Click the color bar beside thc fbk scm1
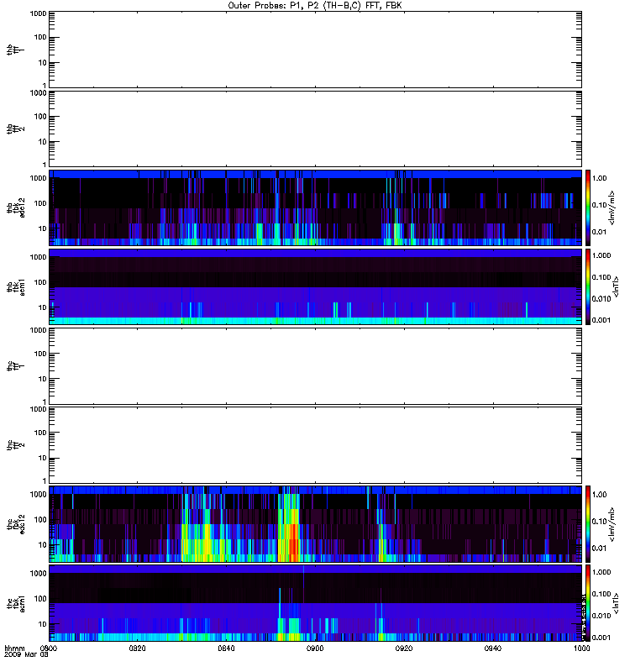The height and width of the screenshot is (672, 630). pos(588,603)
